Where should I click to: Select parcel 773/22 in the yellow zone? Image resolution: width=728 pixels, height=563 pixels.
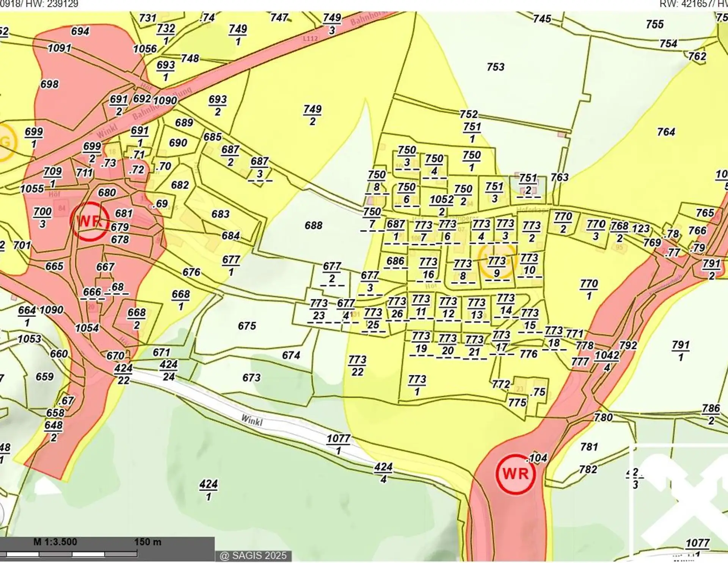click(x=357, y=366)
